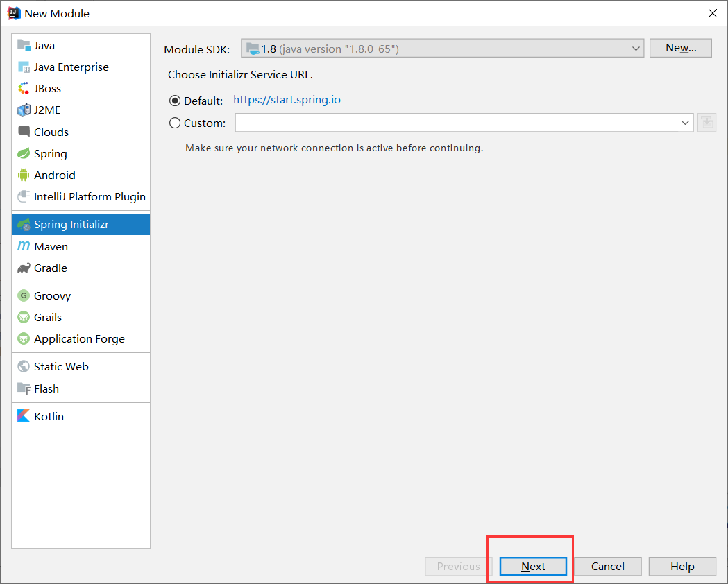Expand the Custom URL dropdown arrow
The image size is (728, 584).
[685, 123]
